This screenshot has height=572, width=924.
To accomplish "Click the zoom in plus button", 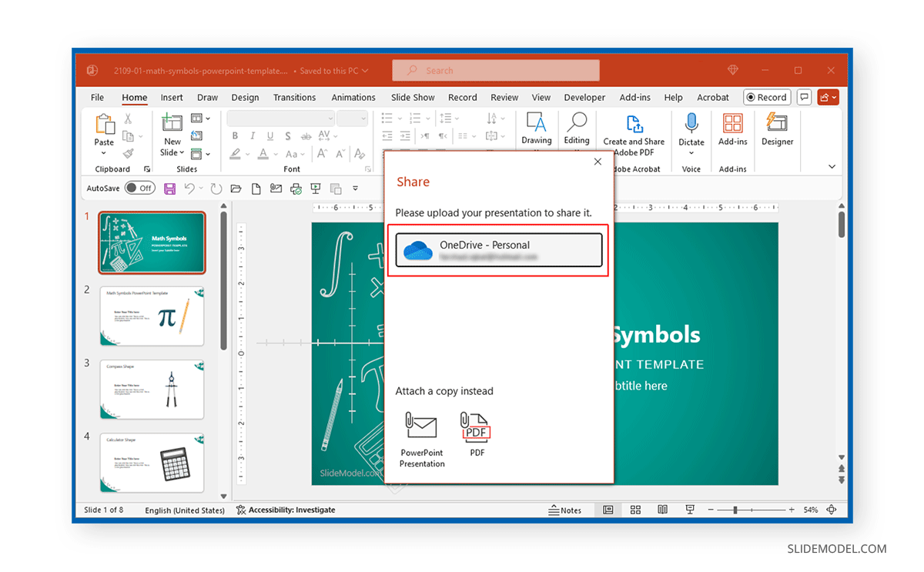I will pos(792,510).
